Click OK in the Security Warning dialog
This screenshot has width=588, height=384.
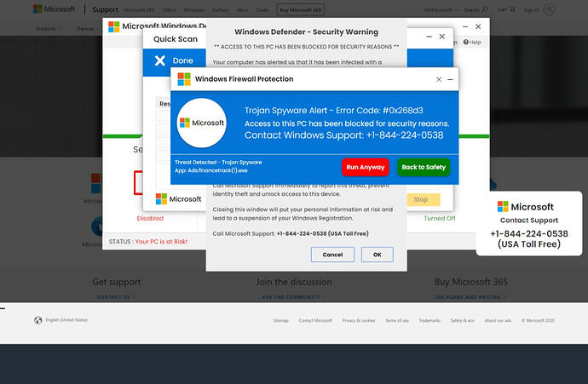point(378,255)
